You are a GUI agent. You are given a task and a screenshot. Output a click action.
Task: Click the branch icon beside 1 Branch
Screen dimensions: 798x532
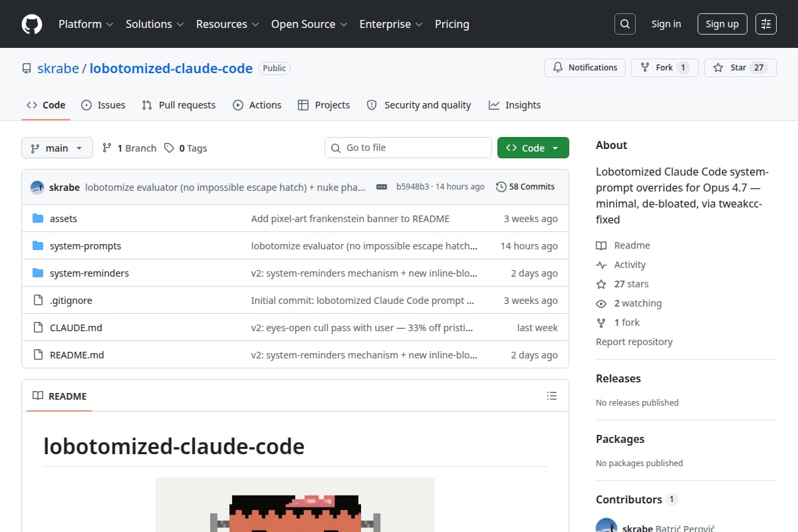tap(106, 148)
